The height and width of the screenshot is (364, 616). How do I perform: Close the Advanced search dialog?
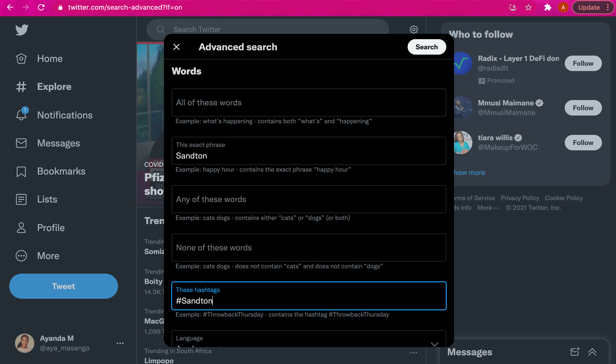tap(176, 47)
